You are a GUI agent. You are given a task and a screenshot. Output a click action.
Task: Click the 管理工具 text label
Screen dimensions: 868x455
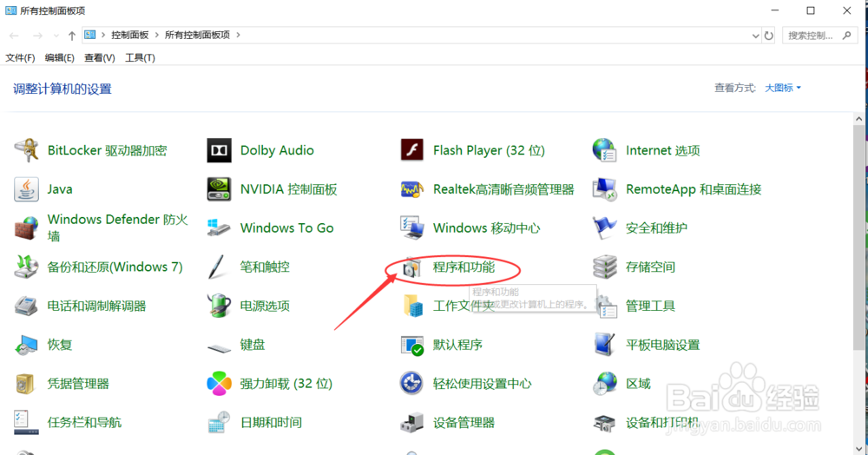pyautogui.click(x=650, y=307)
